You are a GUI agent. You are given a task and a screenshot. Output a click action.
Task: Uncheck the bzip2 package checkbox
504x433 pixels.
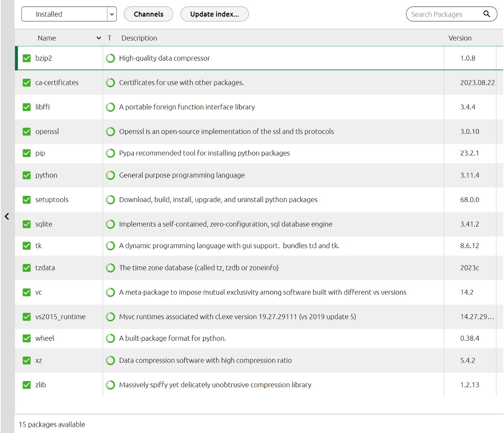pyautogui.click(x=27, y=58)
